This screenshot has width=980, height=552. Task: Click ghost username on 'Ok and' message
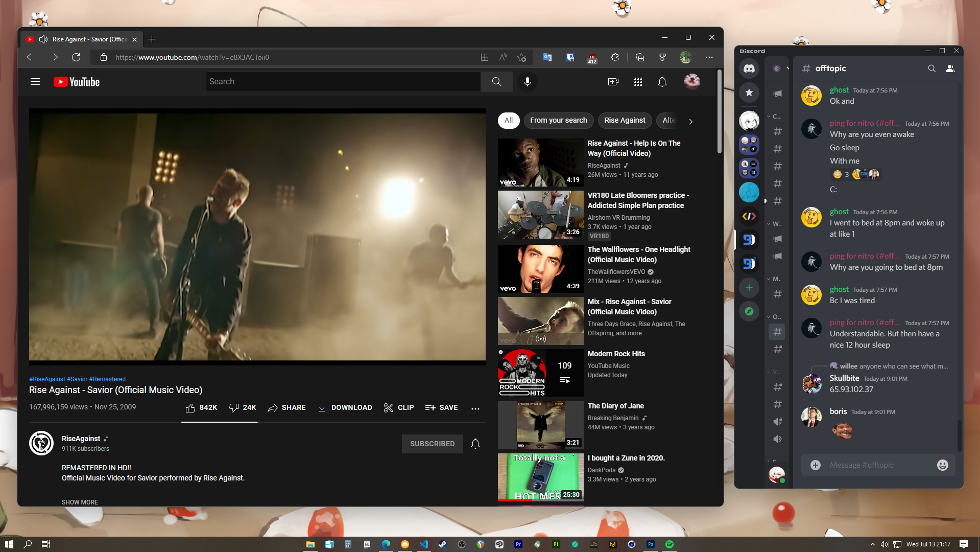[x=839, y=90]
